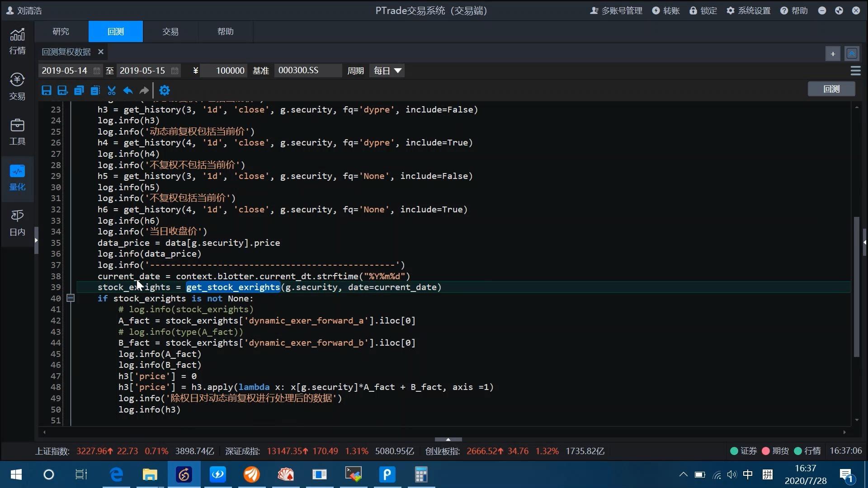Cut selection with the scissors icon
868x488 pixels.
112,90
